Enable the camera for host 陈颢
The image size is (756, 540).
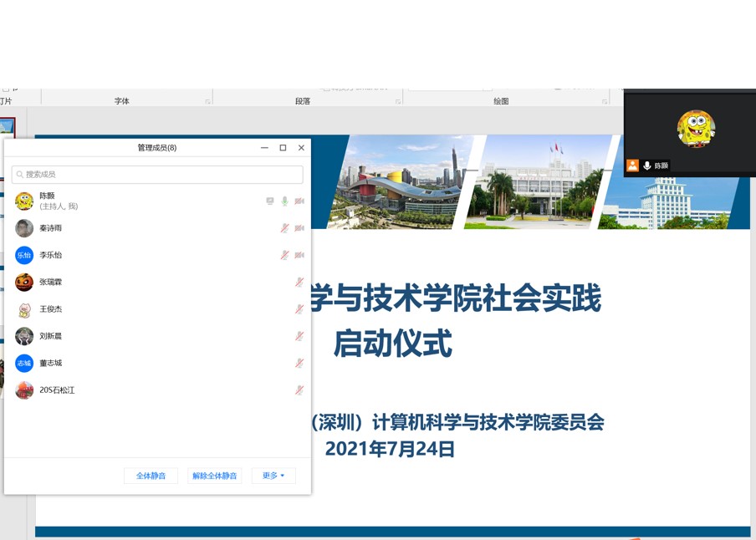point(299,200)
